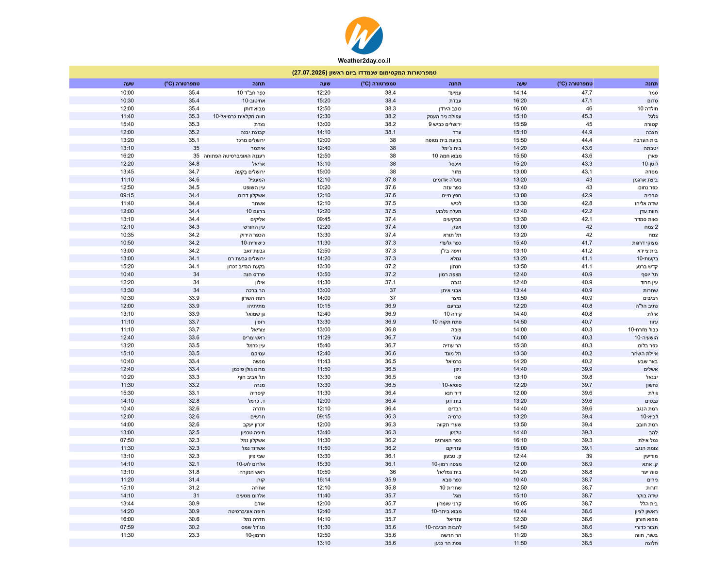The image size is (728, 563).
Task: Select the כרמיאל station cell
Action: click(453, 361)
